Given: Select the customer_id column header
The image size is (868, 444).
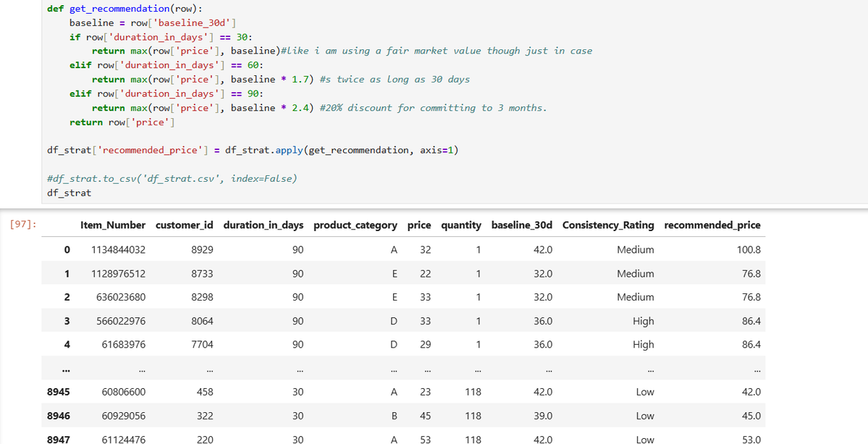Looking at the screenshot, I should 185,225.
